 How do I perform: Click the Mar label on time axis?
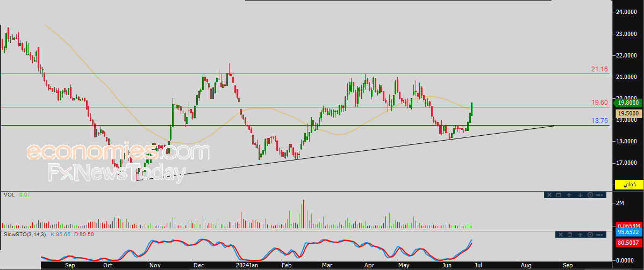tap(327, 266)
